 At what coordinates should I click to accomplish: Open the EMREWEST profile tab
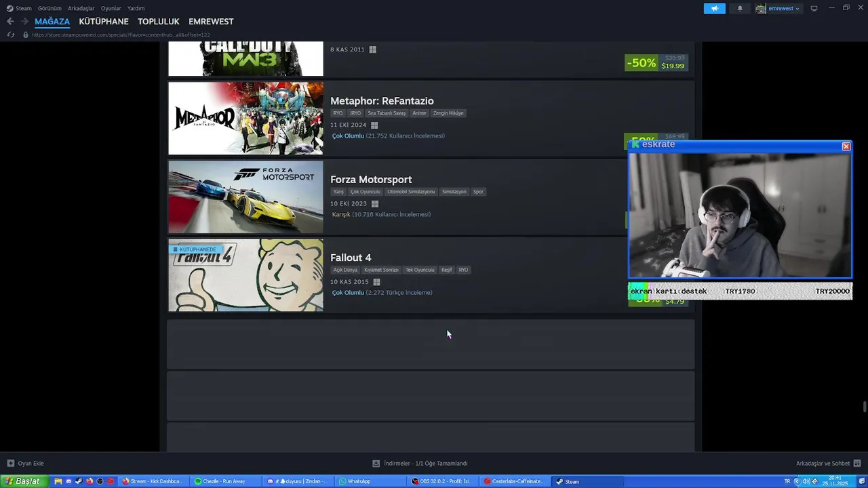211,22
